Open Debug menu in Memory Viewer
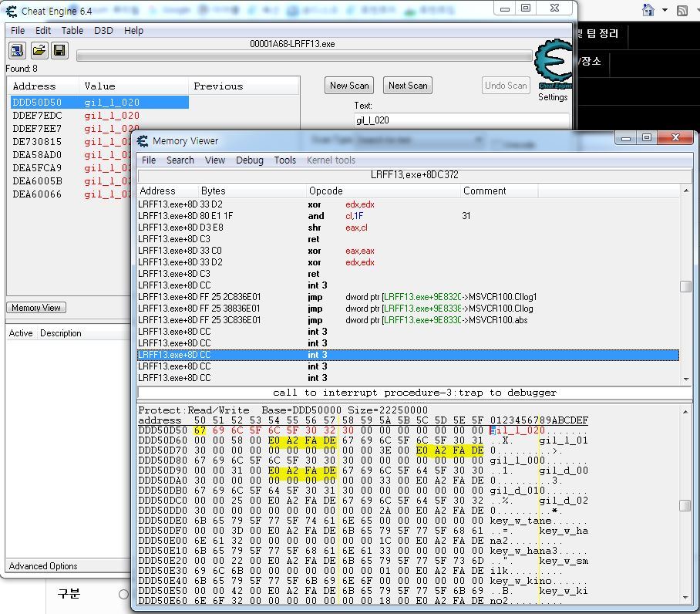 250,160
